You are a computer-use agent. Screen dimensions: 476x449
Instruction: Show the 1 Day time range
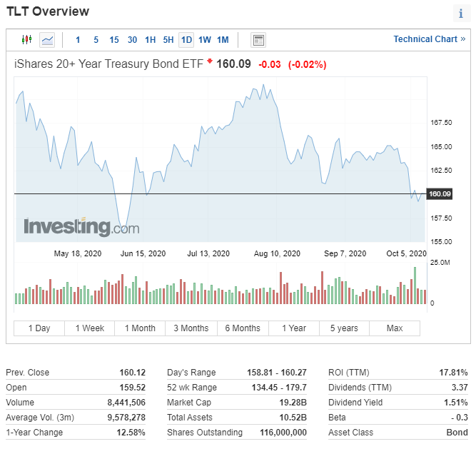[x=39, y=328]
